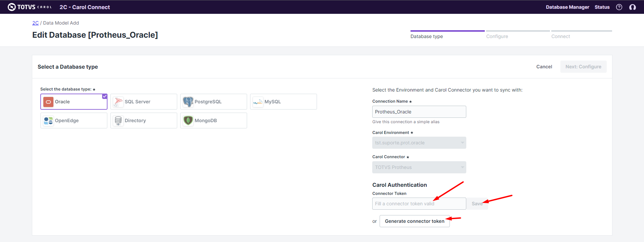Image resolution: width=644 pixels, height=242 pixels.
Task: Open the help question mark icon
Action: click(x=619, y=7)
